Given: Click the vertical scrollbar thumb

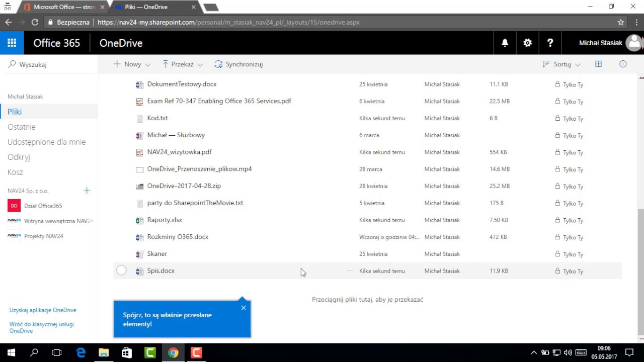Looking at the screenshot, I should 640,271.
